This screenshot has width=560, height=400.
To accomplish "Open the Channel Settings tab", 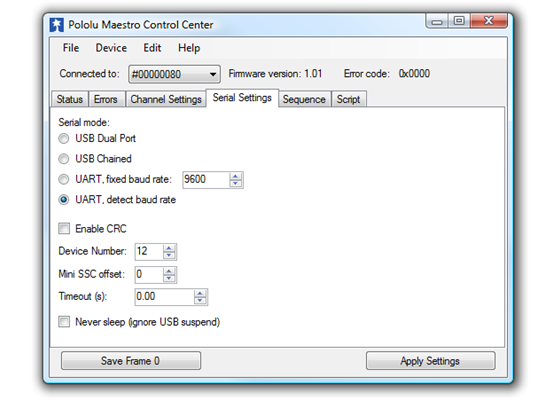I will click(166, 99).
